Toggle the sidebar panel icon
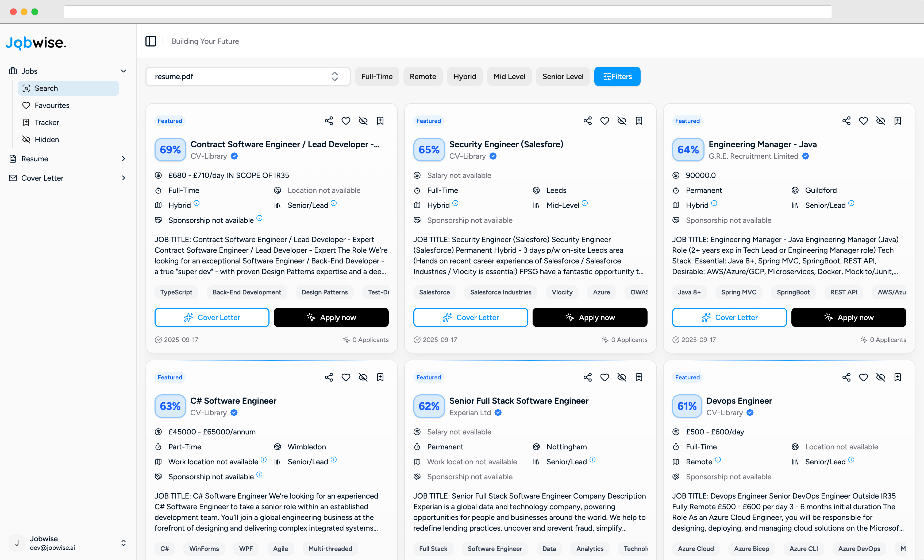This screenshot has width=924, height=560. [x=151, y=41]
